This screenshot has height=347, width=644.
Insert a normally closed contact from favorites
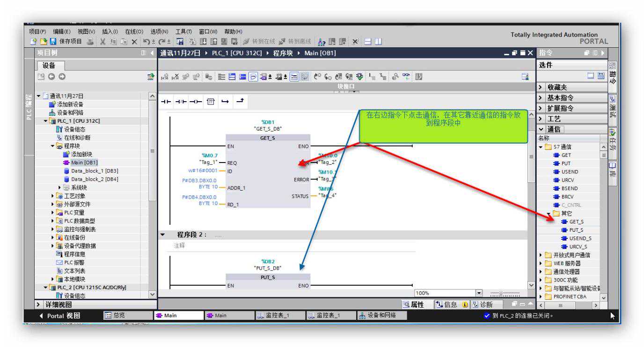pos(178,102)
